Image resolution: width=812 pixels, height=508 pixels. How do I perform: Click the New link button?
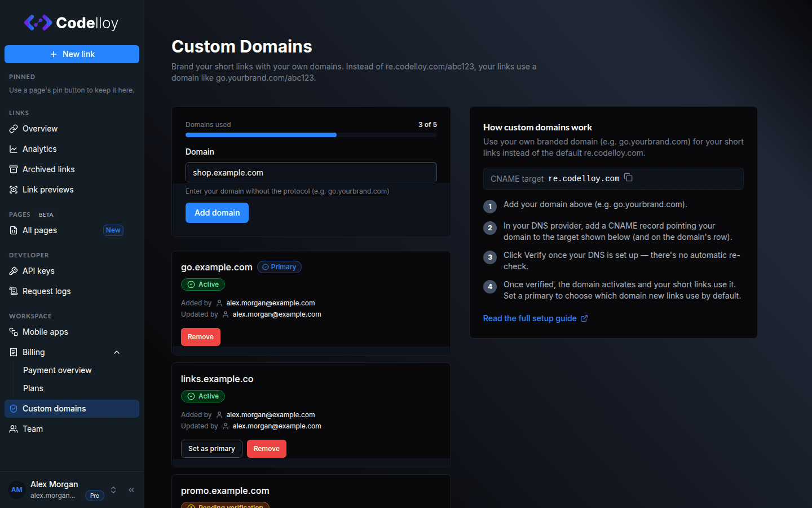click(x=72, y=54)
